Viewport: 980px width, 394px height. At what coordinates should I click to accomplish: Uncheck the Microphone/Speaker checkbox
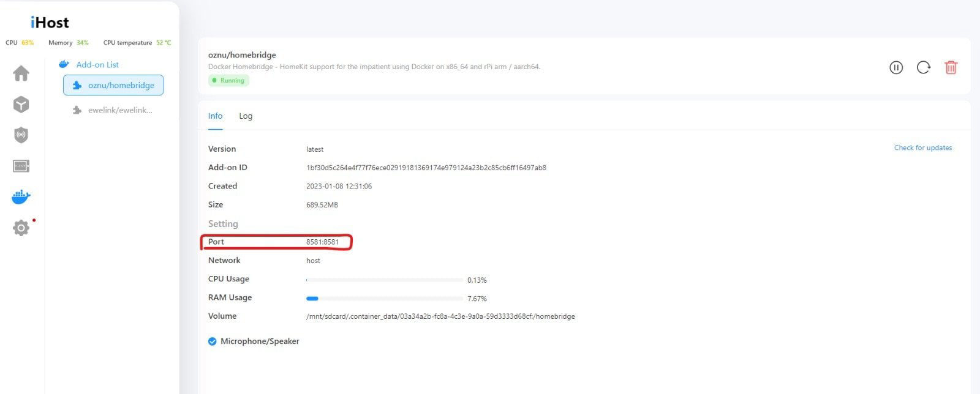click(212, 341)
